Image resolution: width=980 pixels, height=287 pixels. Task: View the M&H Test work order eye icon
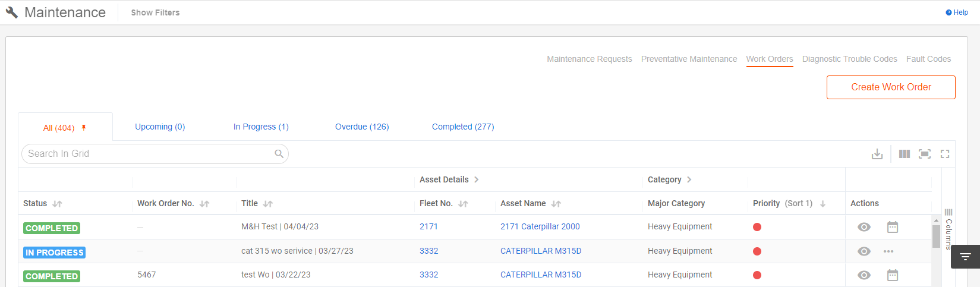click(864, 227)
